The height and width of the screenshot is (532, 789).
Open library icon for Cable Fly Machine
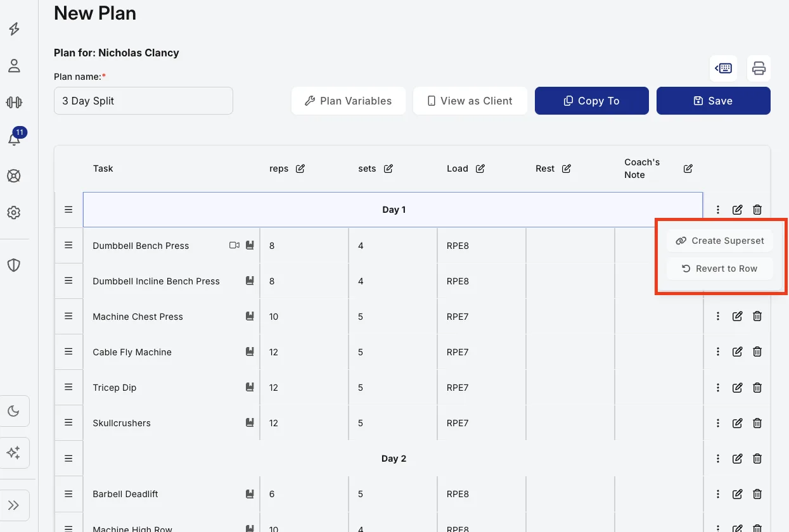click(250, 351)
